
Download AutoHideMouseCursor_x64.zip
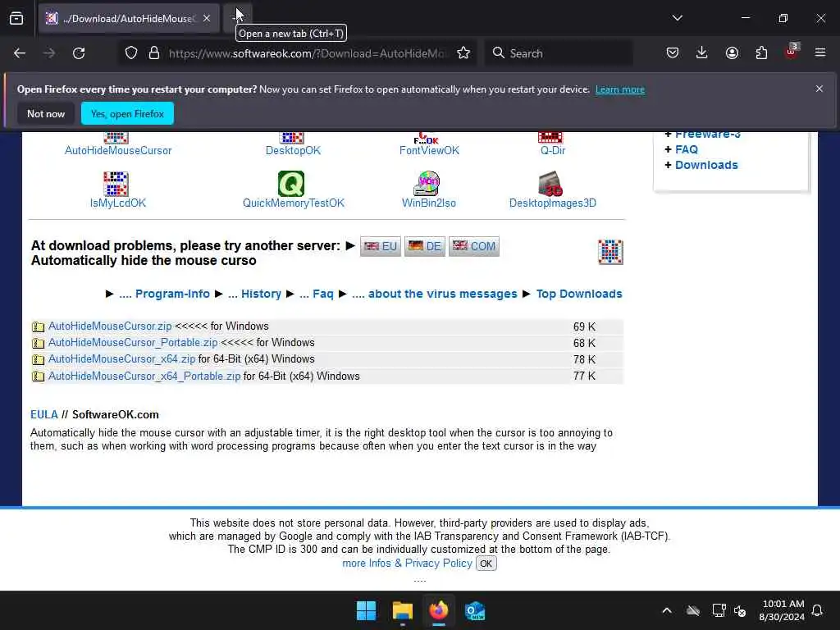pyautogui.click(x=122, y=359)
